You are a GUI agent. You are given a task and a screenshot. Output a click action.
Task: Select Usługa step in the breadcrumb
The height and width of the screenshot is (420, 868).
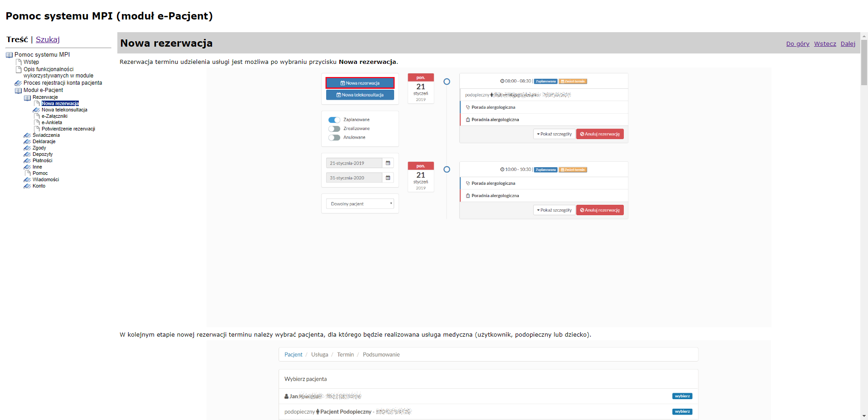pos(319,355)
